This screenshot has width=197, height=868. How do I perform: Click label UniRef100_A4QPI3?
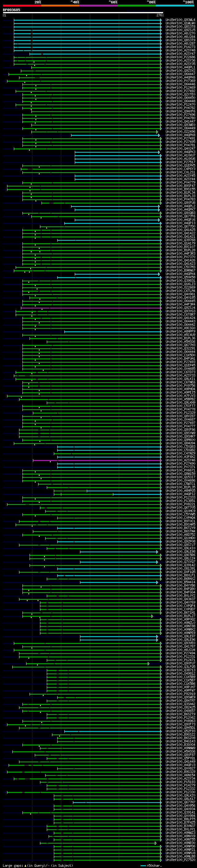tap(180, 223)
